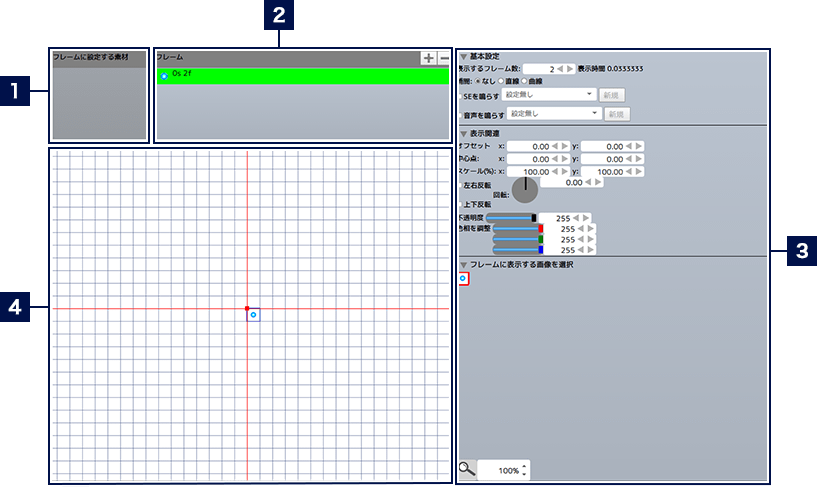Image resolution: width=817 pixels, height=488 pixels.
Task: Select the 直線 interpolation radio button
Action: pyautogui.click(x=501, y=80)
